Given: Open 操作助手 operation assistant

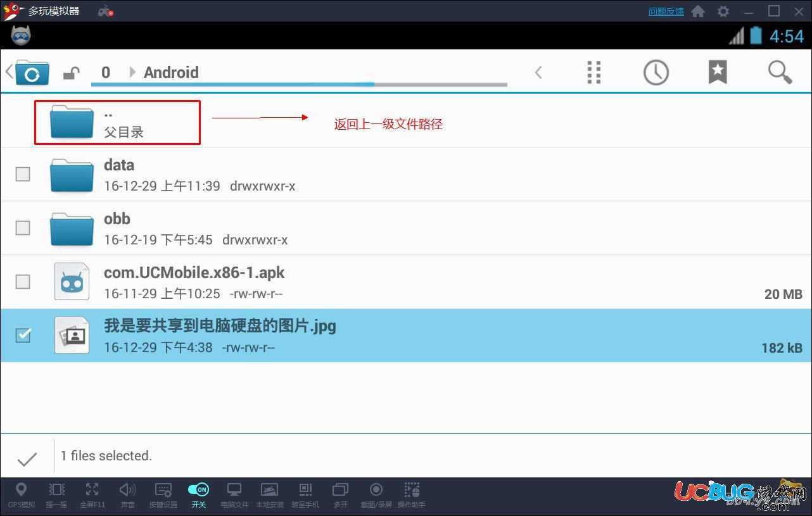Looking at the screenshot, I should (x=412, y=495).
